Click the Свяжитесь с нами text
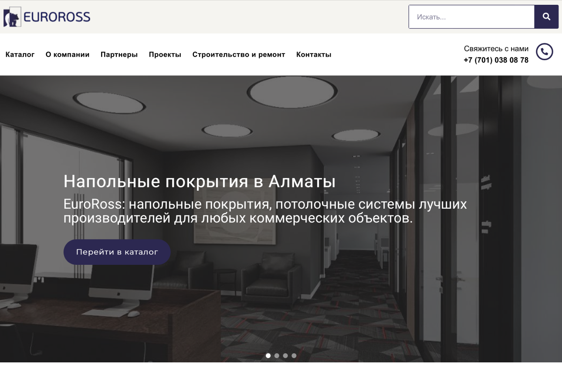Viewport: 562px width, 392px height. (x=496, y=49)
